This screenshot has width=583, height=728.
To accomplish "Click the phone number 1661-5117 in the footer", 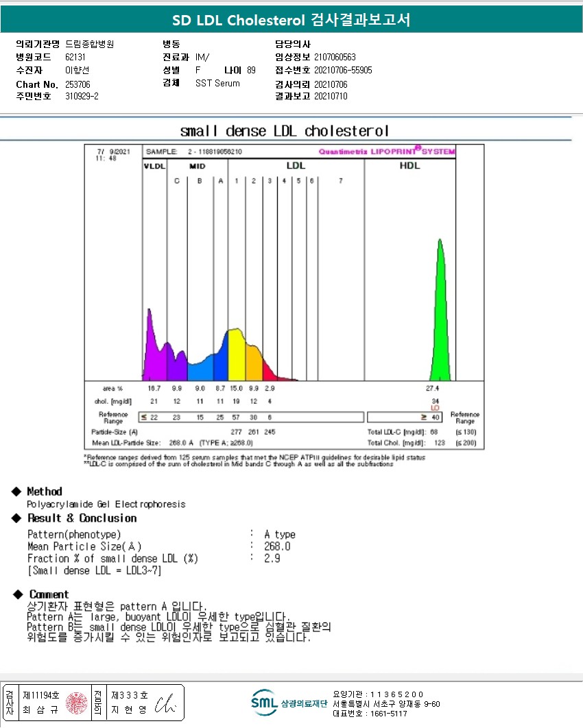I will (388, 714).
